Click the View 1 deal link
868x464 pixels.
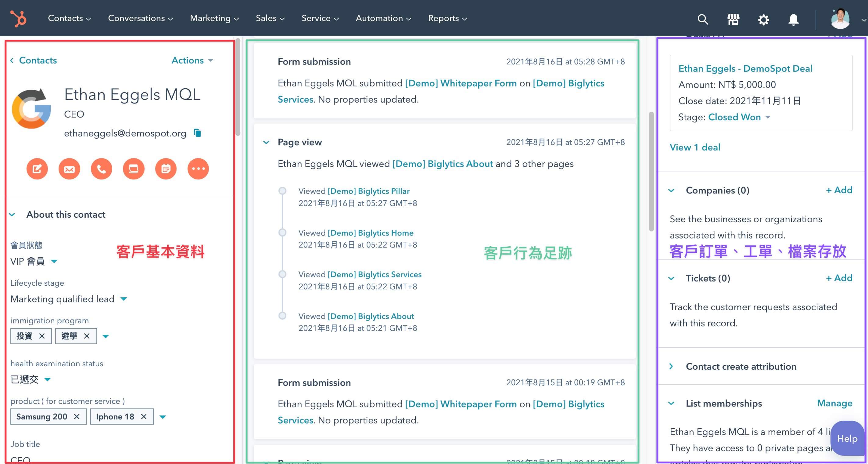click(695, 147)
